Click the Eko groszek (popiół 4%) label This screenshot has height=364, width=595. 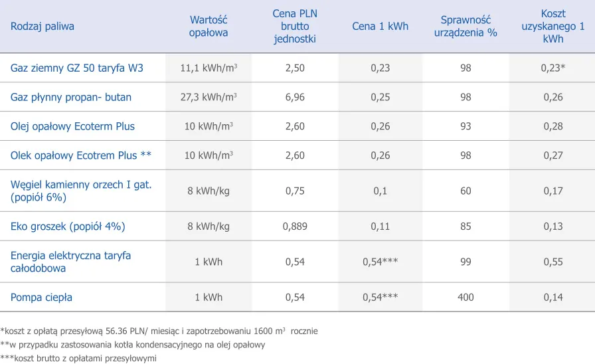click(x=68, y=227)
